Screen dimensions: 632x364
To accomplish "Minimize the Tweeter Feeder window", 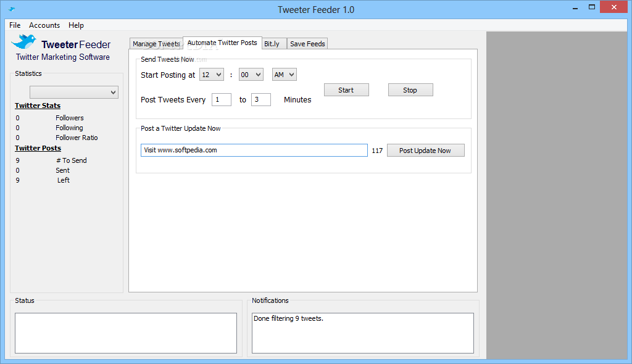I will [x=575, y=7].
